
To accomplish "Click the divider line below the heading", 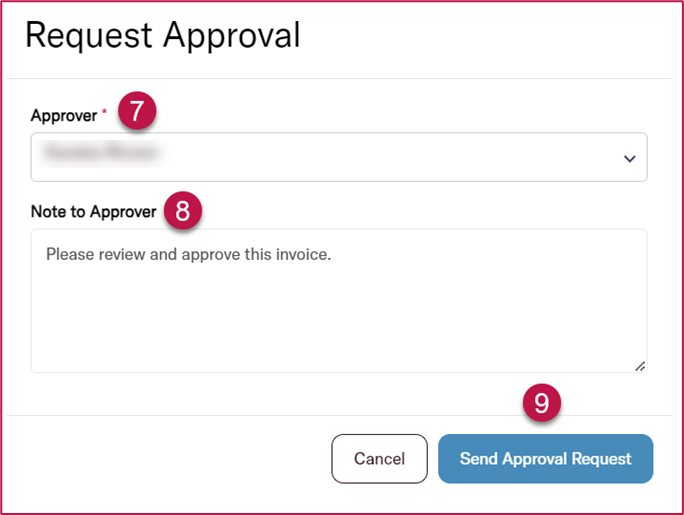I will (339, 78).
